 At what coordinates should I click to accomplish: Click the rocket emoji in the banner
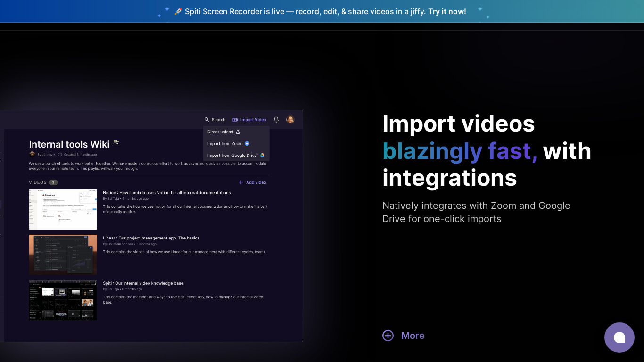click(x=178, y=11)
